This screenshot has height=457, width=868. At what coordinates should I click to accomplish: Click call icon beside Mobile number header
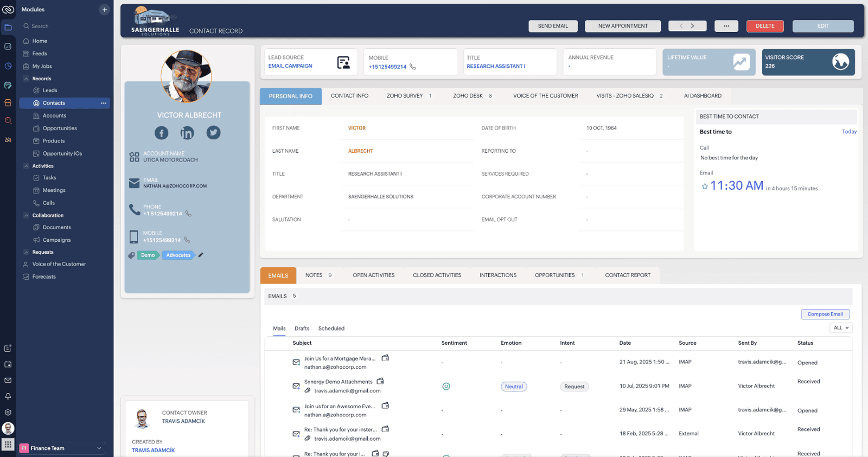pyautogui.click(x=413, y=67)
